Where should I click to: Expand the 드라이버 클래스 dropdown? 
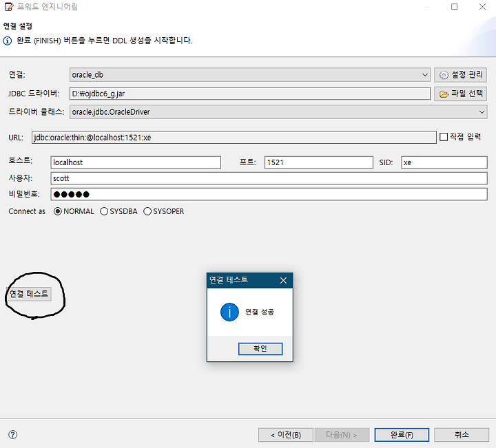pos(278,112)
